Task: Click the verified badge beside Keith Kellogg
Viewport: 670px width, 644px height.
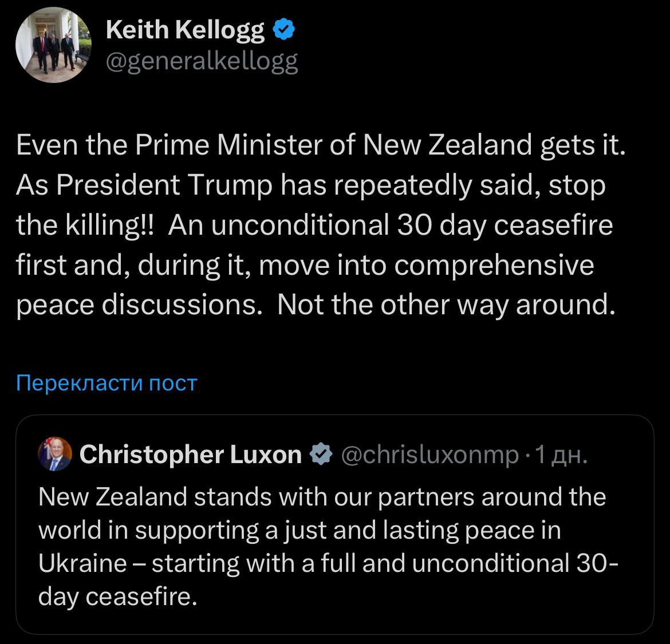Action: [283, 29]
